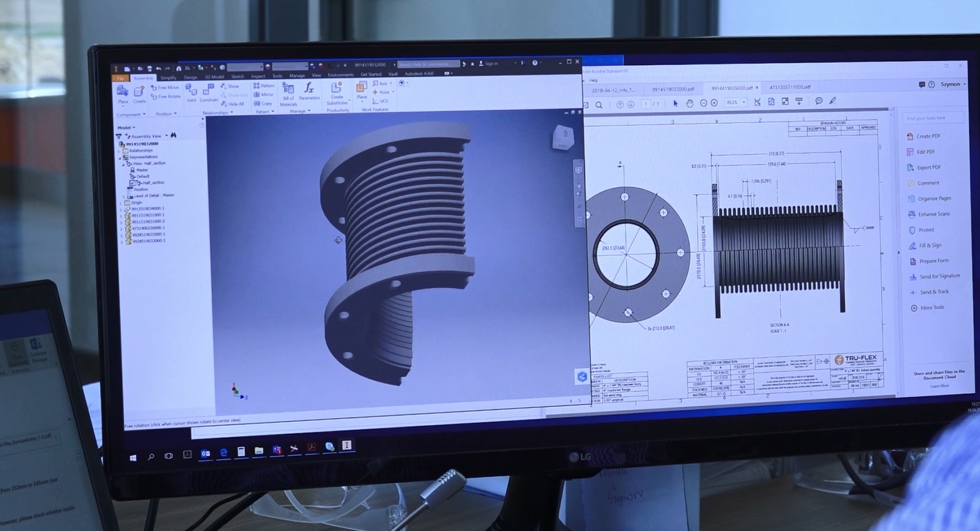Open Outlook from the Windows taskbar
The image size is (980, 531).
pyautogui.click(x=205, y=453)
